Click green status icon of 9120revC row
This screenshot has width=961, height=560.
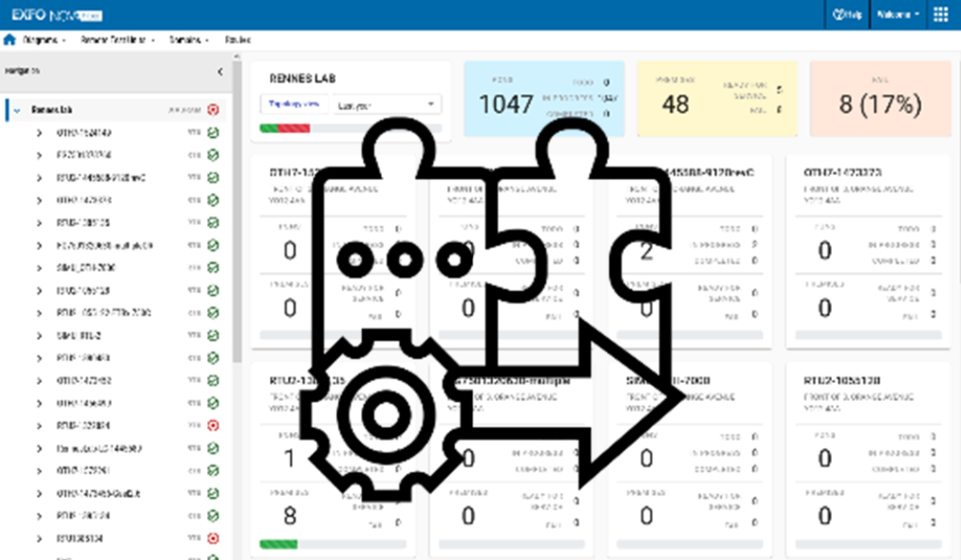(212, 178)
